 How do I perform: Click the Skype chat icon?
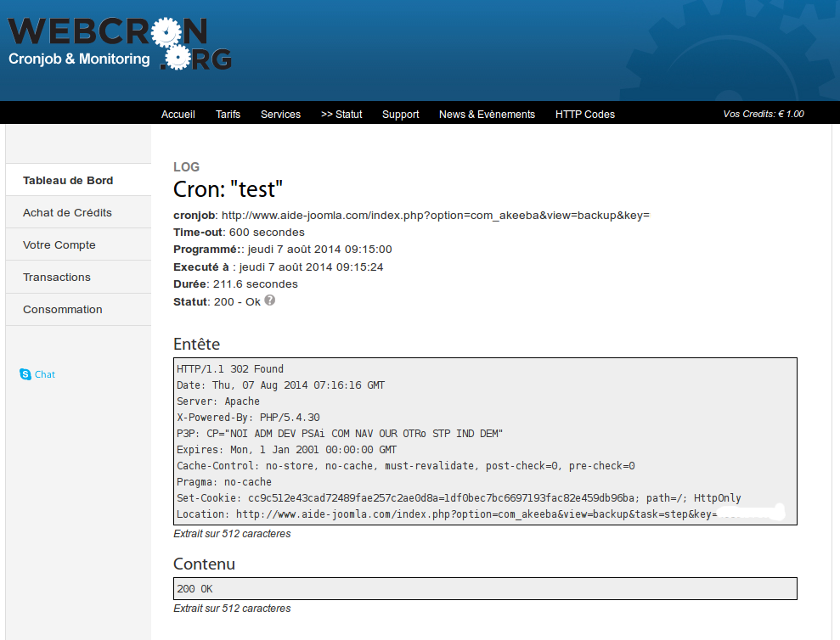pyautogui.click(x=25, y=374)
